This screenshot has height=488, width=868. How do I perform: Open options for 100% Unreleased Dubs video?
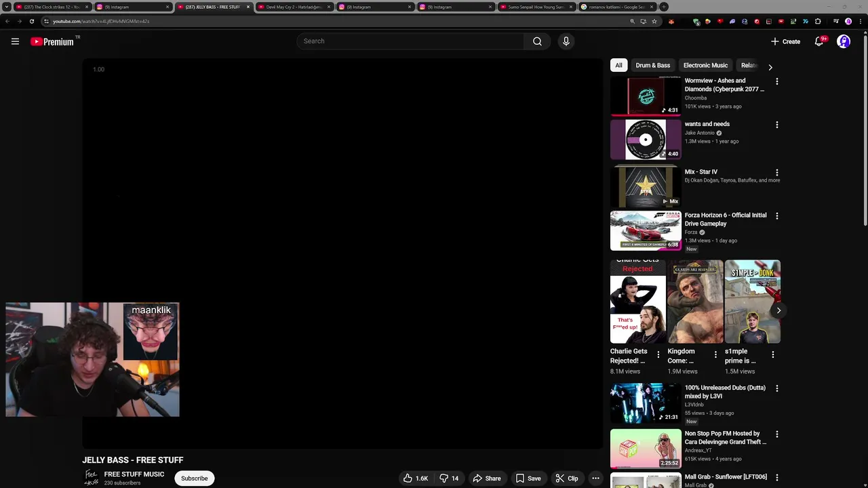click(x=777, y=388)
